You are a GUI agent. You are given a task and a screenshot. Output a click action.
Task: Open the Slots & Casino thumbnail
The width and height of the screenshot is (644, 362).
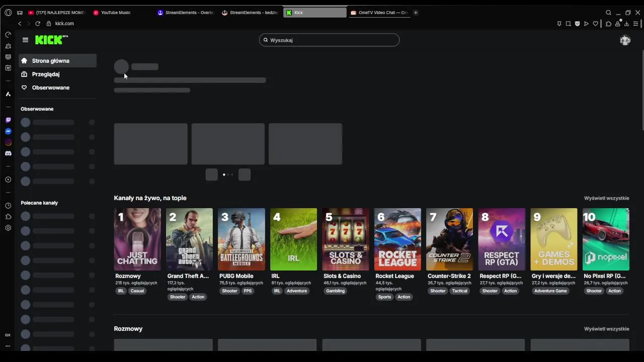pos(346,239)
